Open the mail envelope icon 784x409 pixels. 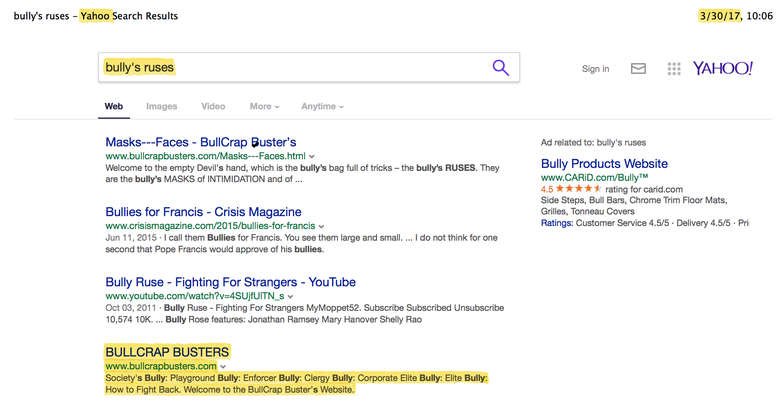click(638, 68)
